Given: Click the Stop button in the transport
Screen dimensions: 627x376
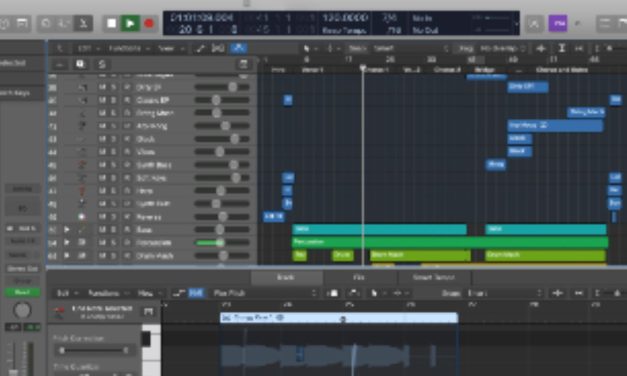Looking at the screenshot, I should point(112,24).
